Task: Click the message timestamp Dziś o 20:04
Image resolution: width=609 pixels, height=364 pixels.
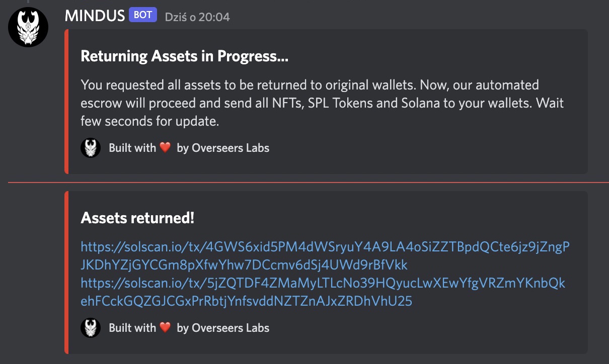Action: 197,17
